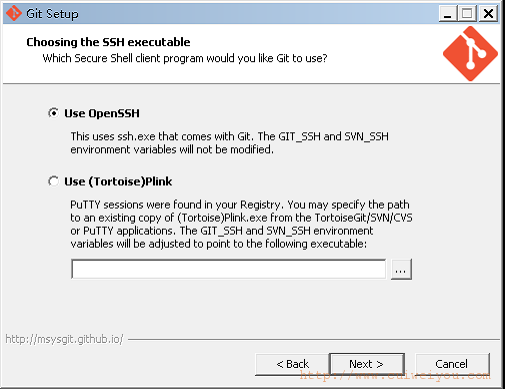Click the PuTTY sessions description paragraph
Viewport: 505px width, 389px height.
click(x=241, y=224)
